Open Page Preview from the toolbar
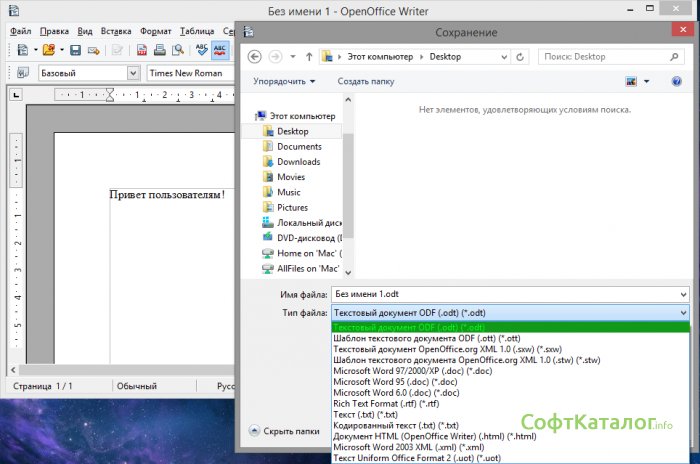 [178, 49]
